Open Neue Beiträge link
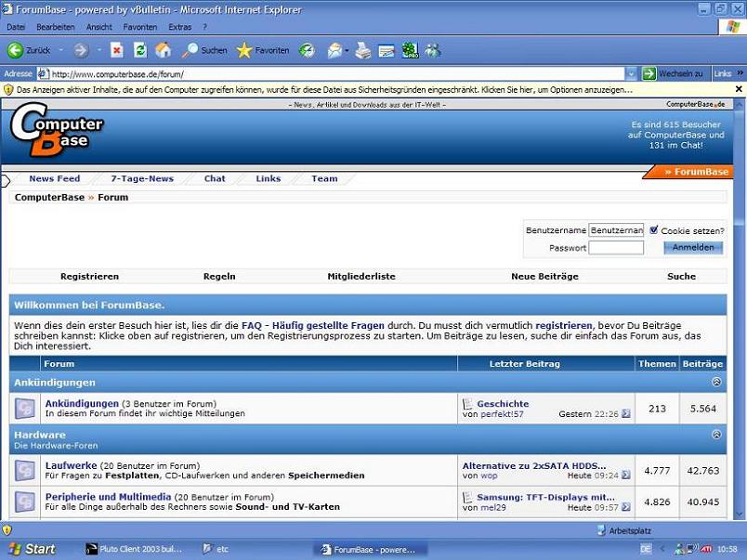Screen dimensions: 747x560 click(x=544, y=276)
